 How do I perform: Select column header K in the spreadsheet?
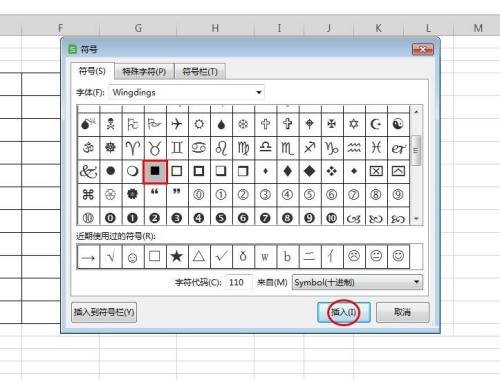point(378,28)
